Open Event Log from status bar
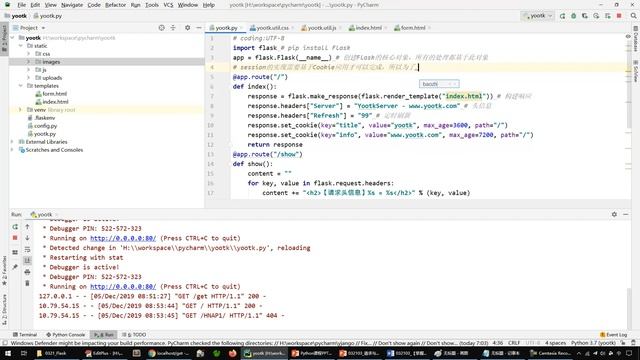 click(x=613, y=335)
